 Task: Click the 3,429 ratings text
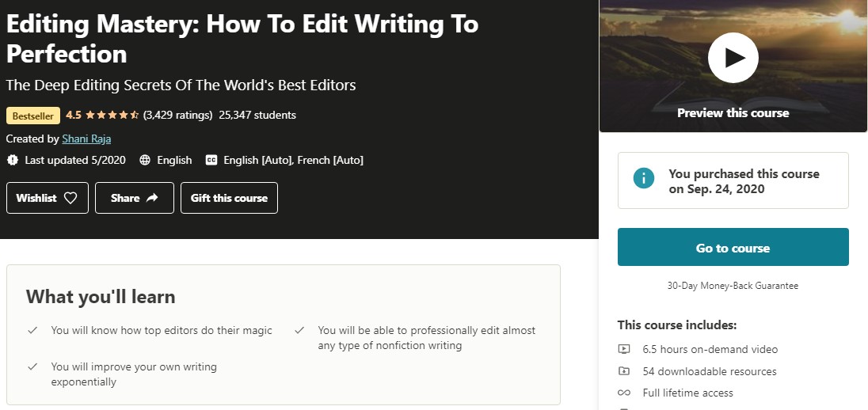click(178, 115)
